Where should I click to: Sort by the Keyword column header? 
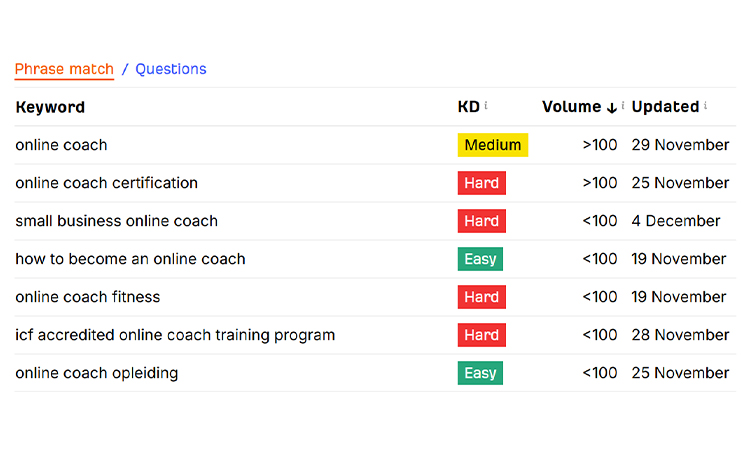[50, 107]
